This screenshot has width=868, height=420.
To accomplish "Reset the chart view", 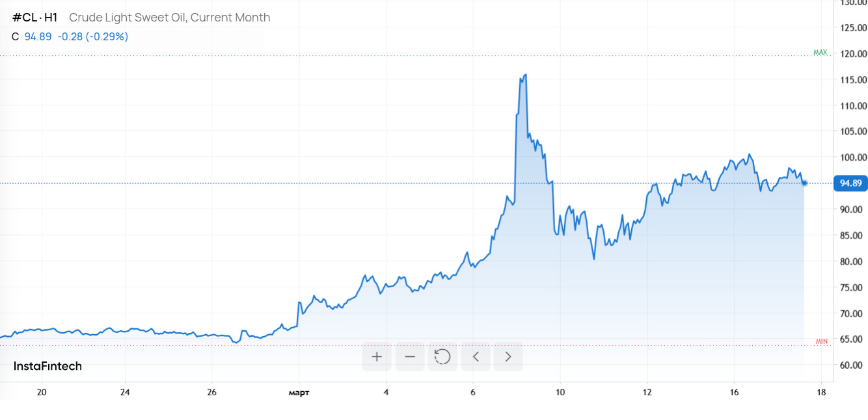I will pyautogui.click(x=442, y=356).
